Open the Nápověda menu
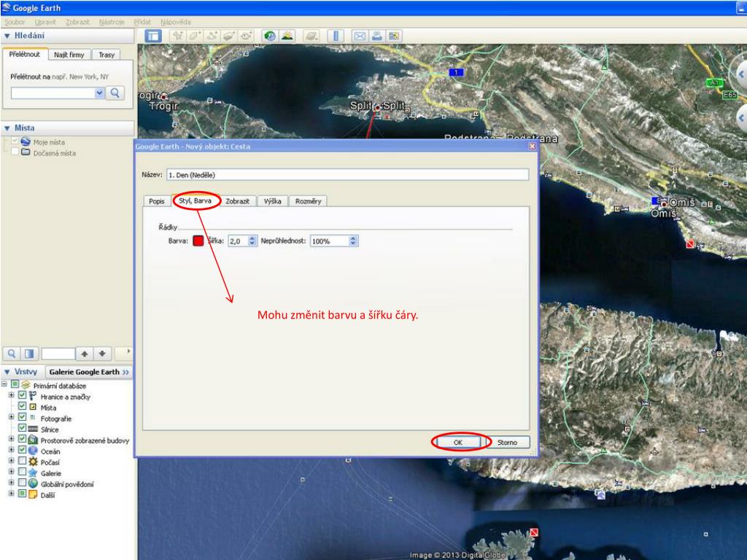 point(175,22)
